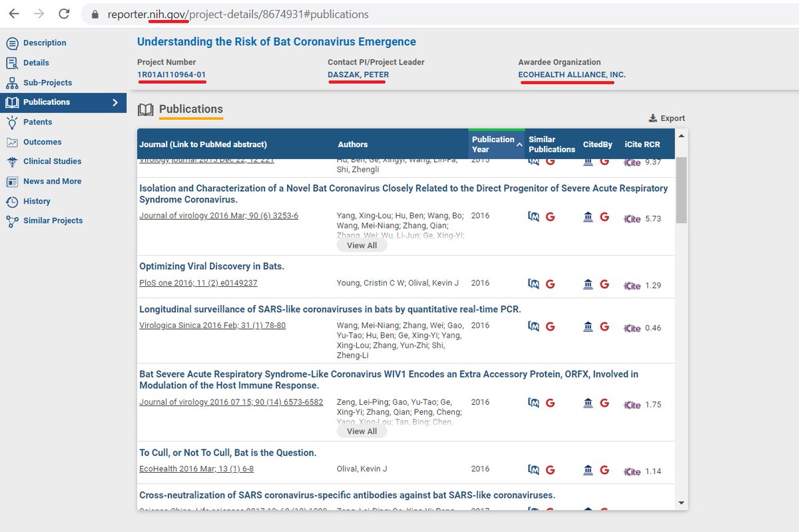The image size is (799, 532).
Task: Open Journal of virology 2016 07 15 link
Action: coord(231,402)
